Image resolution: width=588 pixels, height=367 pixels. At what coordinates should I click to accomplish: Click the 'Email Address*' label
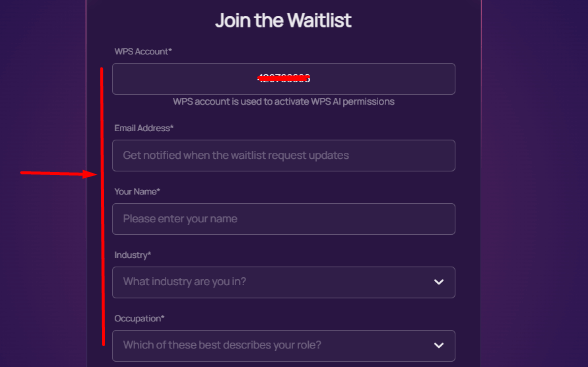(x=144, y=128)
